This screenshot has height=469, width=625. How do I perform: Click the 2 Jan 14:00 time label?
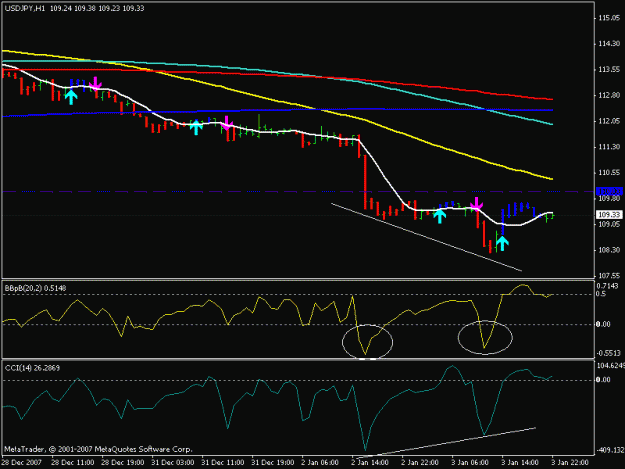[370, 463]
